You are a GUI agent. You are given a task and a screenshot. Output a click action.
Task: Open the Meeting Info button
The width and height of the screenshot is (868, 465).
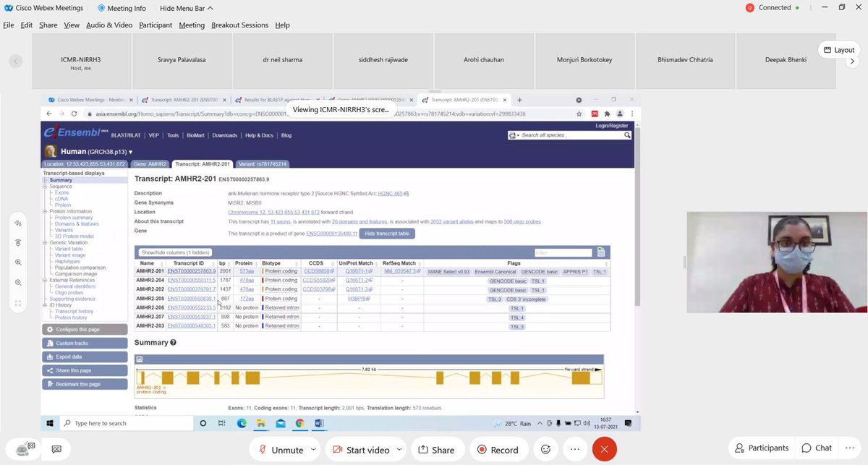click(x=122, y=8)
